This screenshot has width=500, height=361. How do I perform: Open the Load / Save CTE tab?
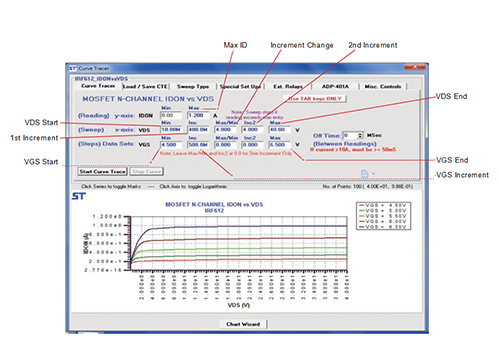[x=145, y=87]
